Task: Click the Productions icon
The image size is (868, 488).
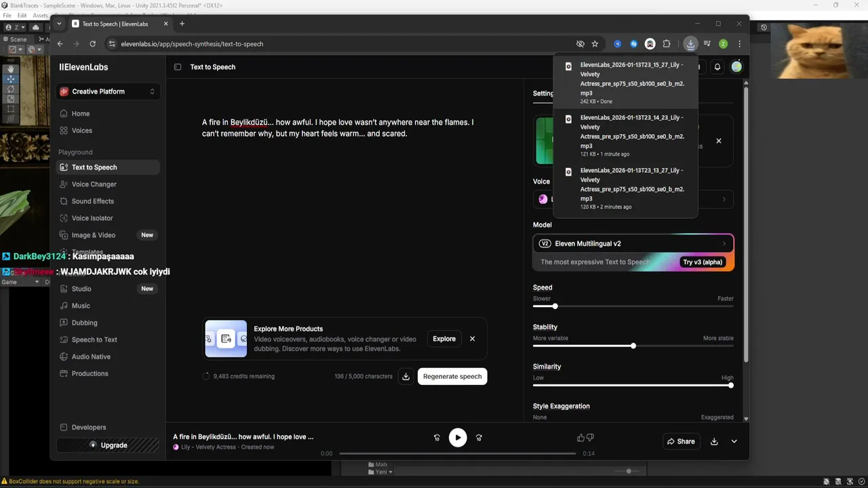Action: [64, 373]
